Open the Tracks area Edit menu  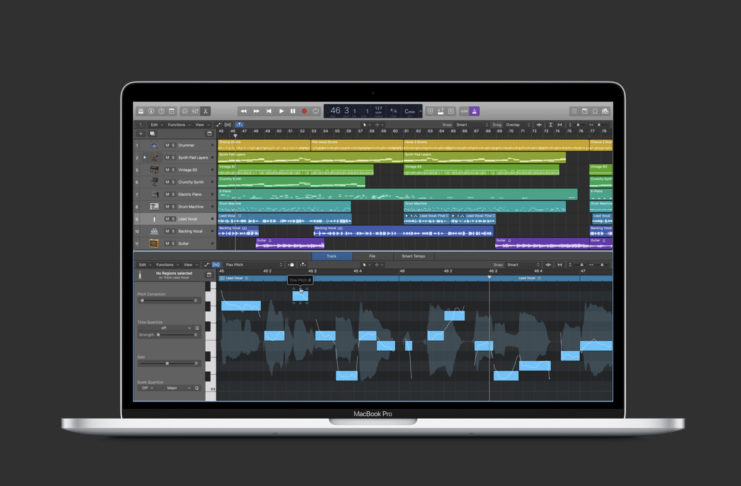pos(155,125)
